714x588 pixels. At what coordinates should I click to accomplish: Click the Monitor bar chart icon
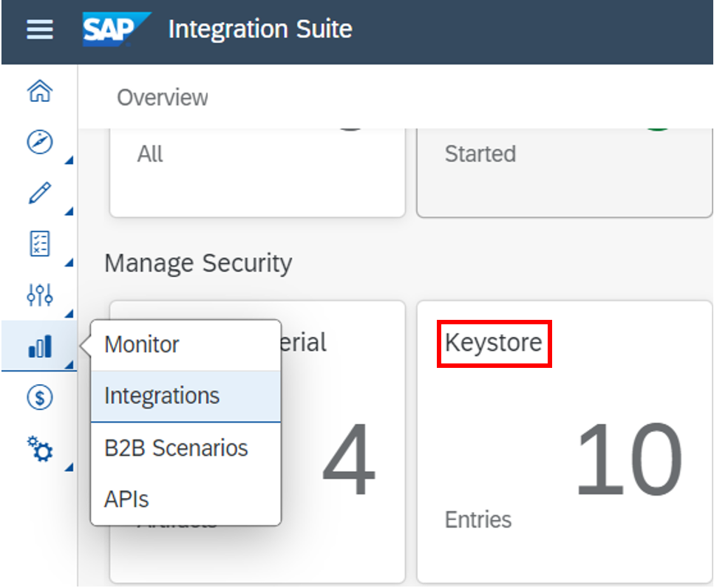pyautogui.click(x=39, y=346)
